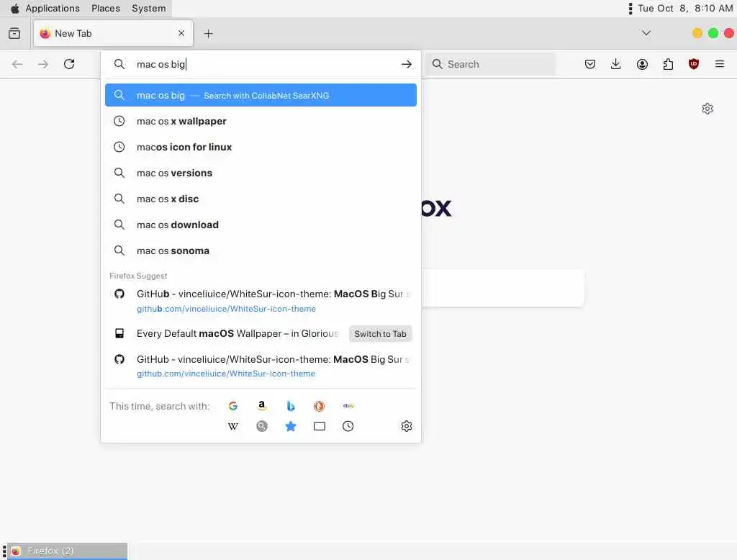This screenshot has height=560, width=737.
Task: Open the Firefox View icon
Action: coord(14,33)
